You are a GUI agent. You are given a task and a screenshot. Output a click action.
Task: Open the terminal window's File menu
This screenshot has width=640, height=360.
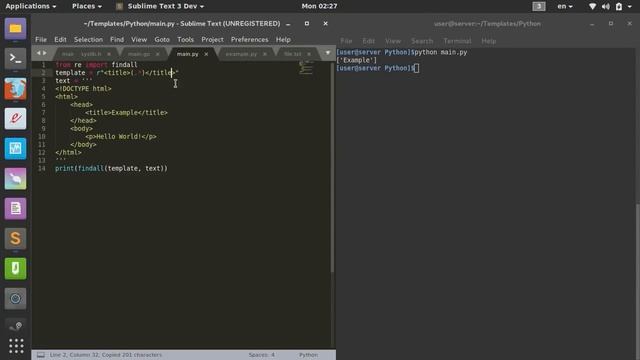346,41
